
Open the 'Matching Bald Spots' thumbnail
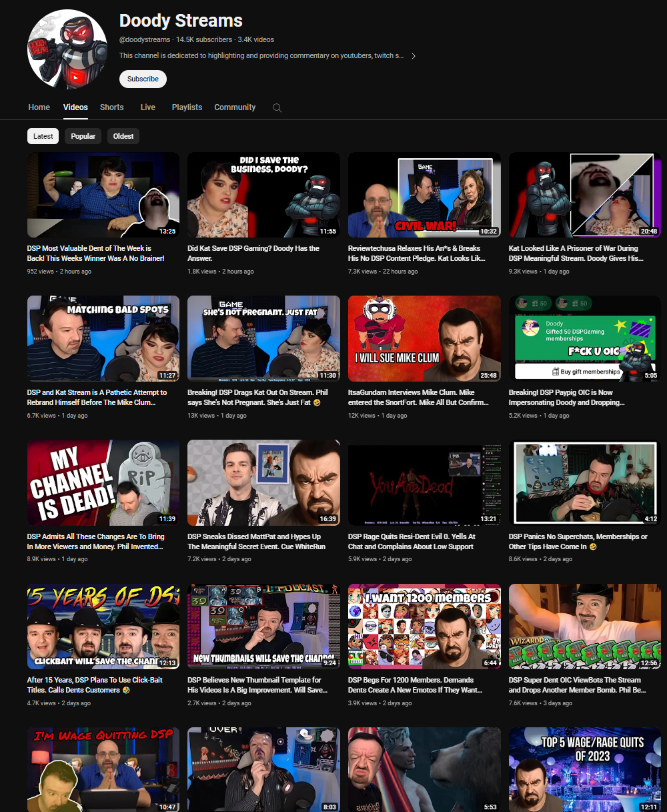pos(103,338)
